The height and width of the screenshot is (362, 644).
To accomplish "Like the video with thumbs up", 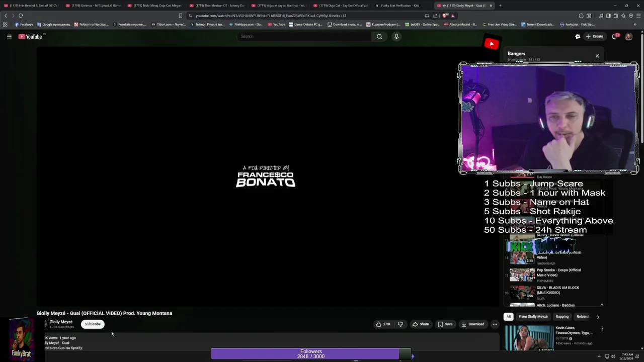I will point(383,324).
